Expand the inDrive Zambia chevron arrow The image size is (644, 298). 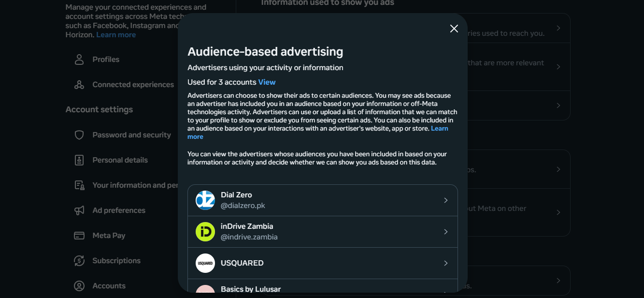(445, 232)
